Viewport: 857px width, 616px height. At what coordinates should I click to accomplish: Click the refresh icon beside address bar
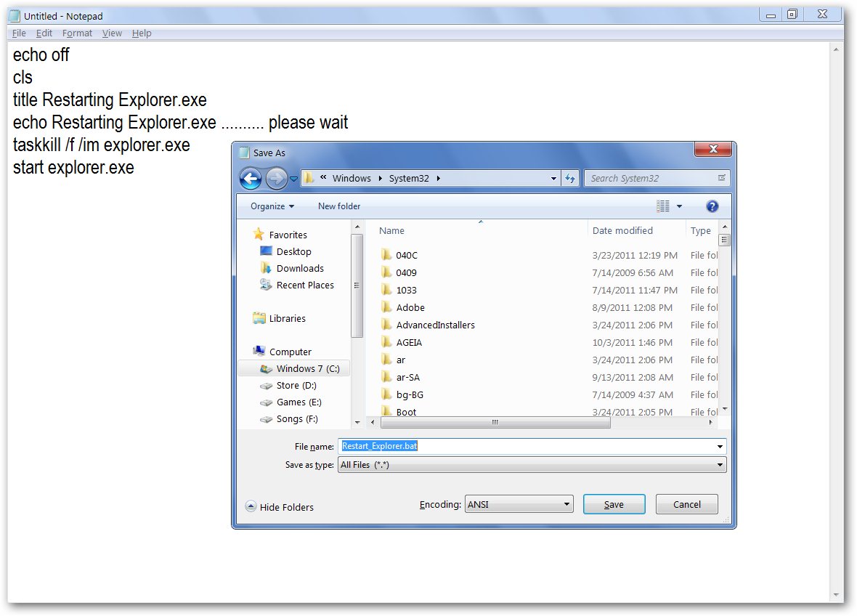(570, 178)
